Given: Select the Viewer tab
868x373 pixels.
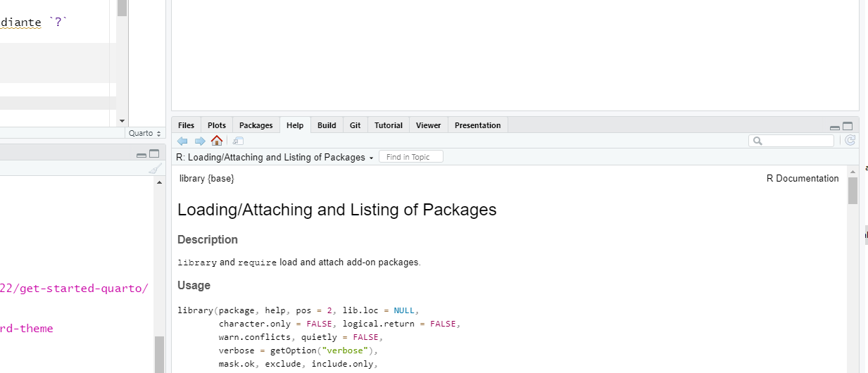Looking at the screenshot, I should pyautogui.click(x=428, y=125).
